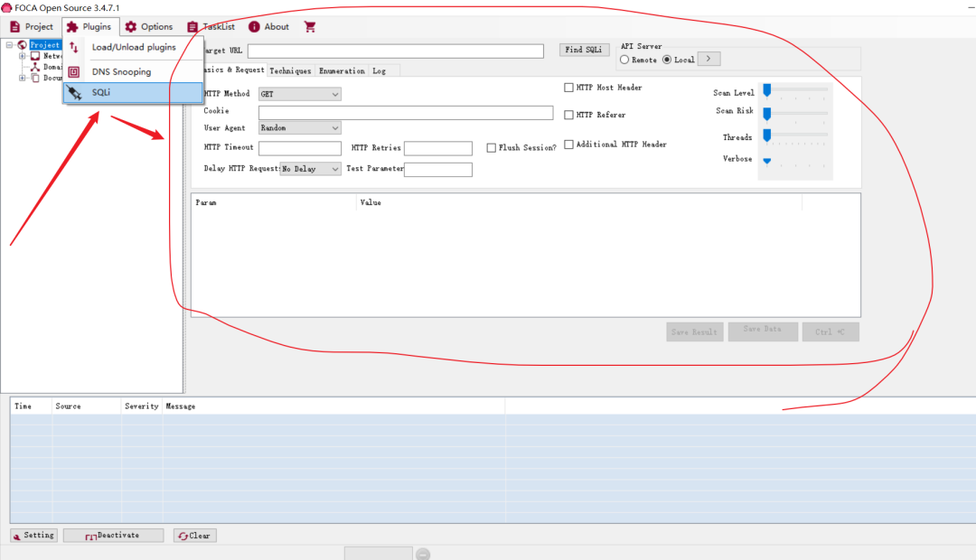976x560 pixels.
Task: Click the Options gear icon
Action: pos(131,27)
